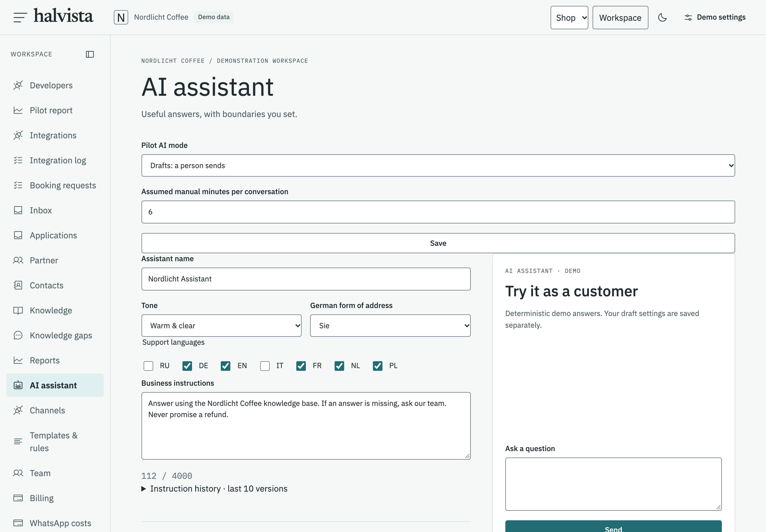Click the Save button
Viewport: 766px width, 532px height.
[438, 243]
